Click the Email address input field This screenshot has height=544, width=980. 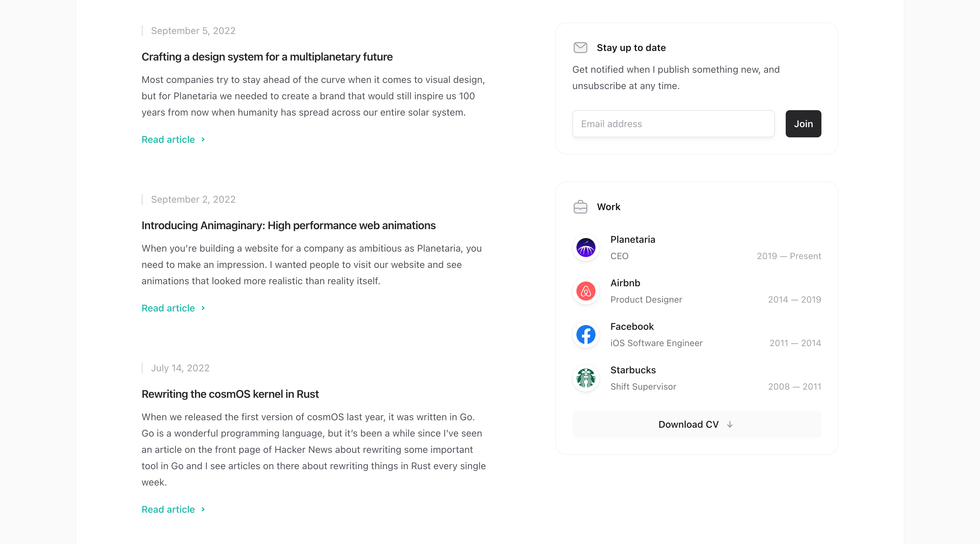(673, 123)
